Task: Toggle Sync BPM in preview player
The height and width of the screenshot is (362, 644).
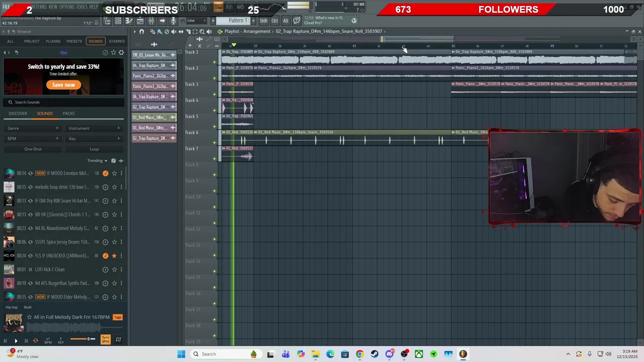Action: (106, 340)
